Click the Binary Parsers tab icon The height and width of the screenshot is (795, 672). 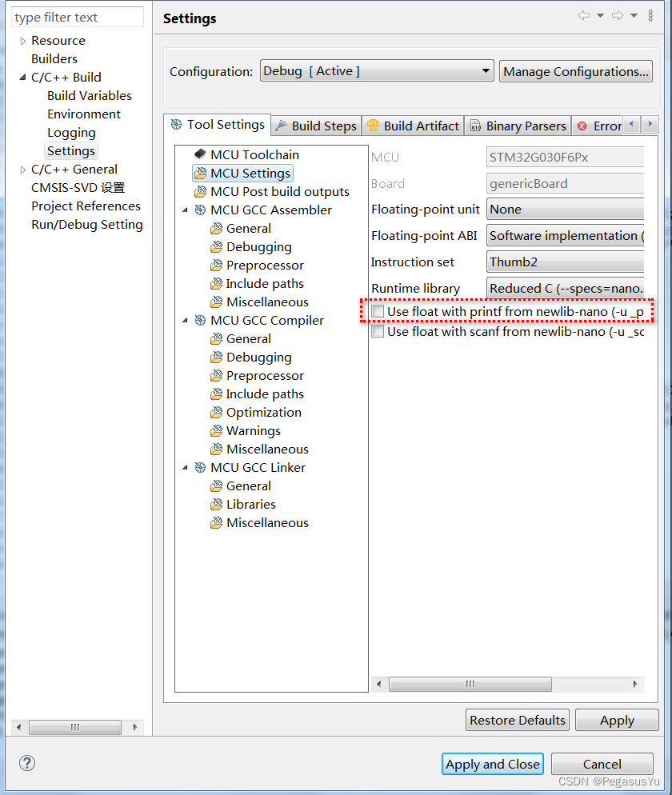coord(475,126)
